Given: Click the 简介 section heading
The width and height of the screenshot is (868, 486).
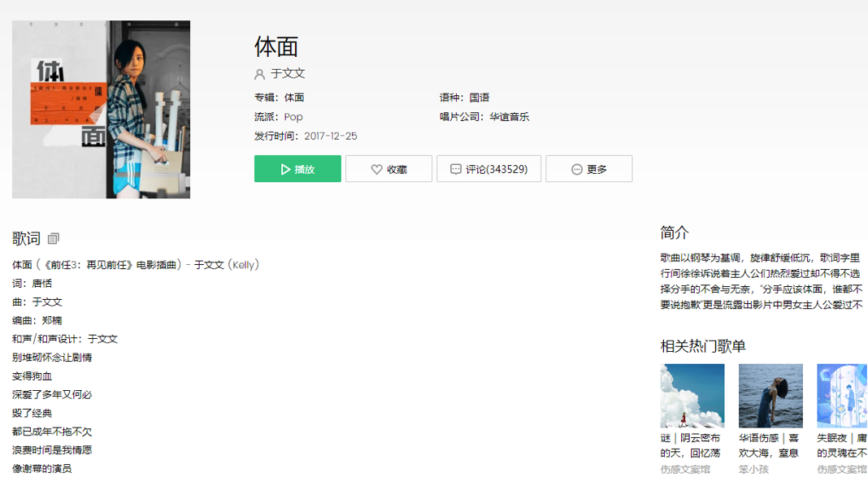Looking at the screenshot, I should pos(675,232).
